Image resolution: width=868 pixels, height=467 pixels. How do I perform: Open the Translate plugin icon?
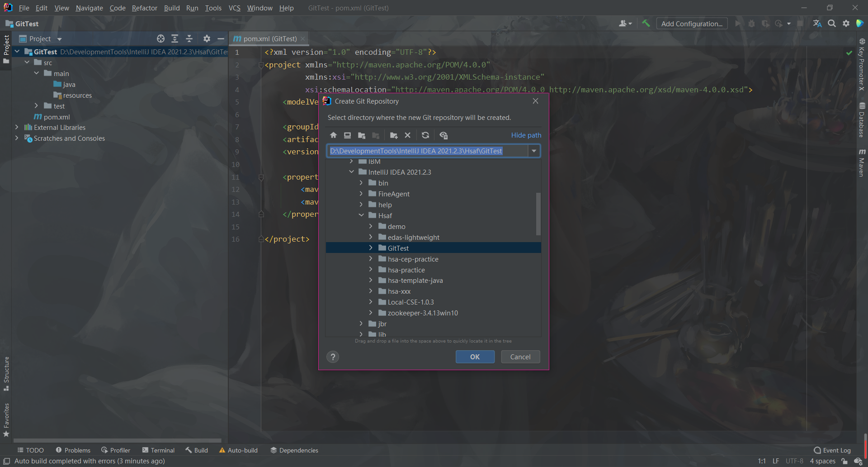(x=817, y=24)
